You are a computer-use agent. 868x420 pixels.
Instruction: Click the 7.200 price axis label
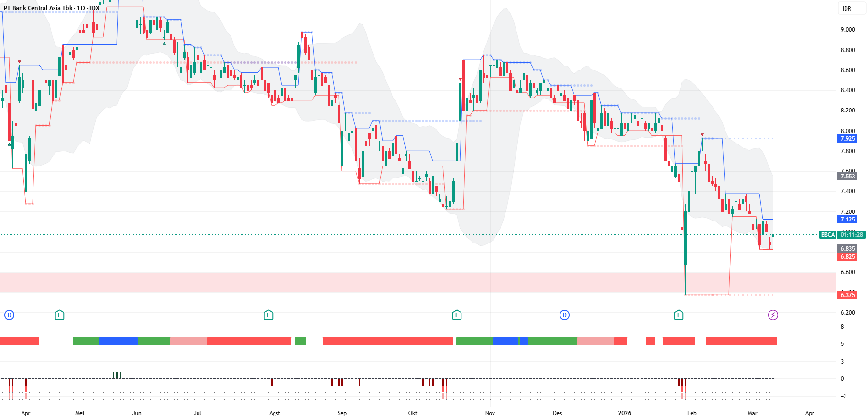(847, 212)
